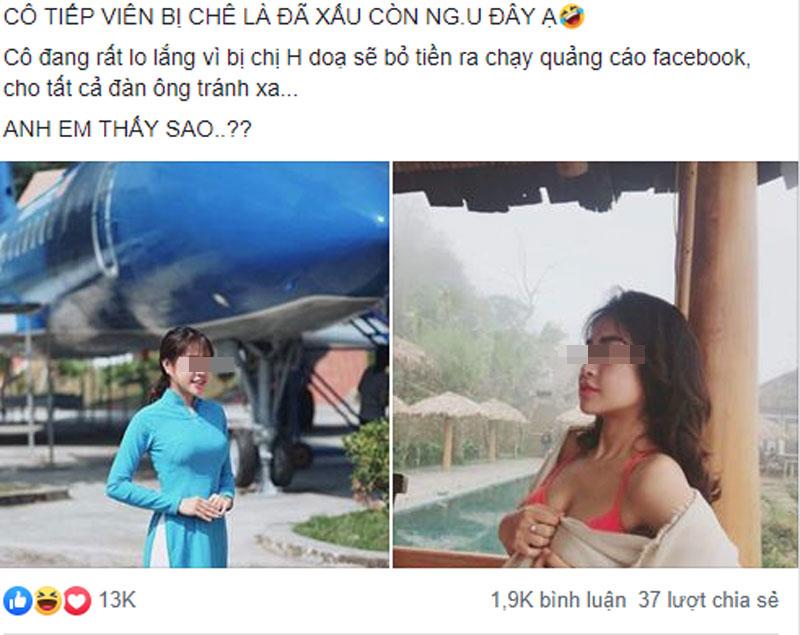Click the Haha reaction icon

click(x=47, y=600)
